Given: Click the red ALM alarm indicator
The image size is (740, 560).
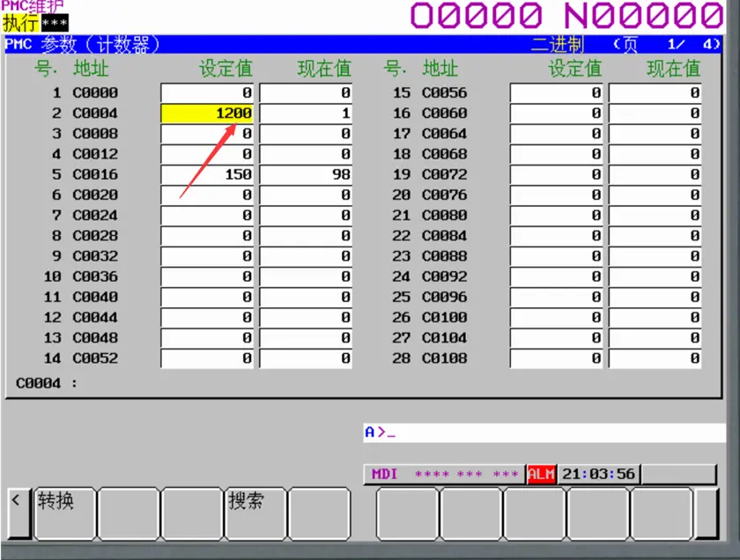Looking at the screenshot, I should pos(541,475).
